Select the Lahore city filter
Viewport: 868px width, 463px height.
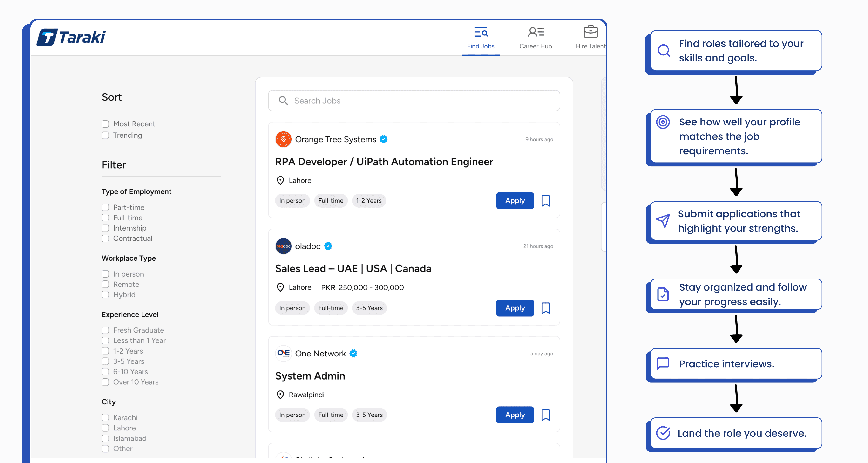105,428
